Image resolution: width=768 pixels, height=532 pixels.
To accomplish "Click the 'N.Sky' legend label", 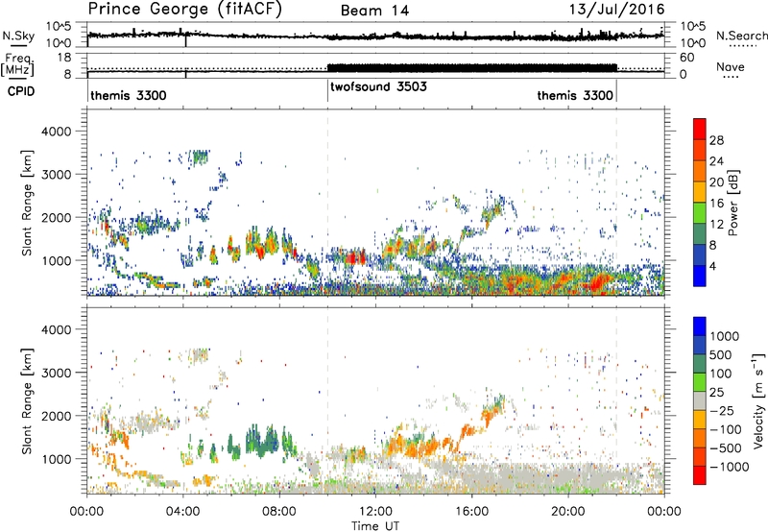I will [x=18, y=36].
